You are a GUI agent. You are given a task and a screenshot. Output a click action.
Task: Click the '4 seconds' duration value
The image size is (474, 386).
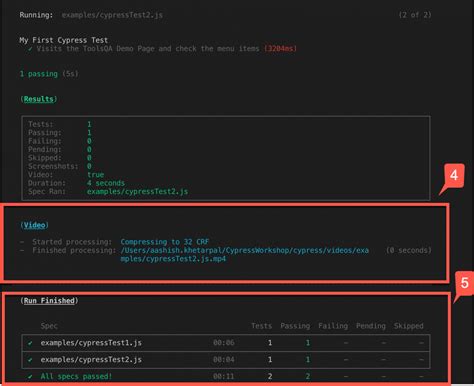click(x=106, y=183)
